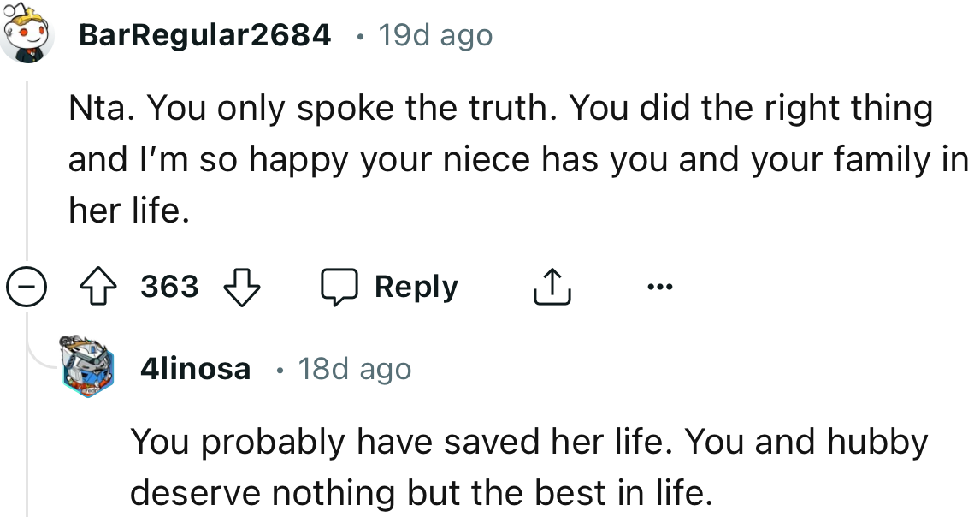Open 4linosa's robot avatar
Screen dimensions: 980x517
(x=88, y=368)
